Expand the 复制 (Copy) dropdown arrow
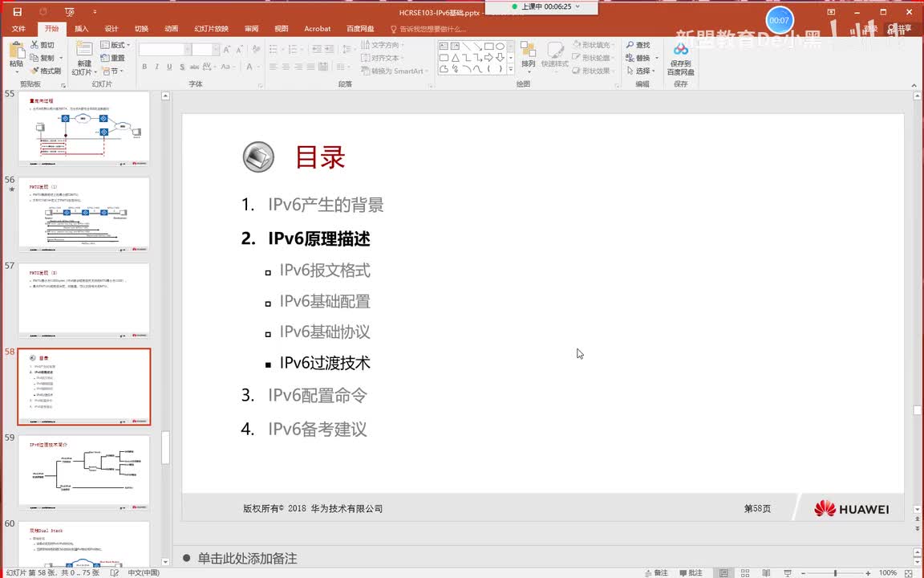Screen dimensions: 924x578 click(x=61, y=58)
